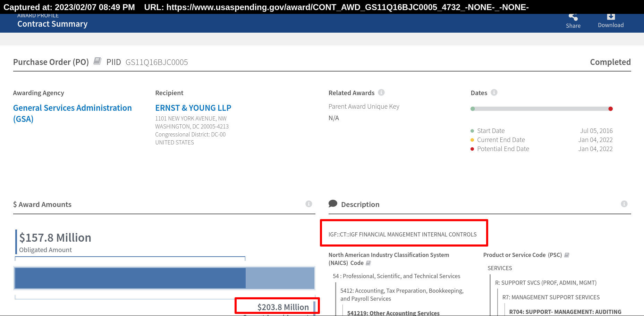Viewport: 644px width, 316px height.
Task: Click the Contract Summary page title
Action: click(52, 24)
